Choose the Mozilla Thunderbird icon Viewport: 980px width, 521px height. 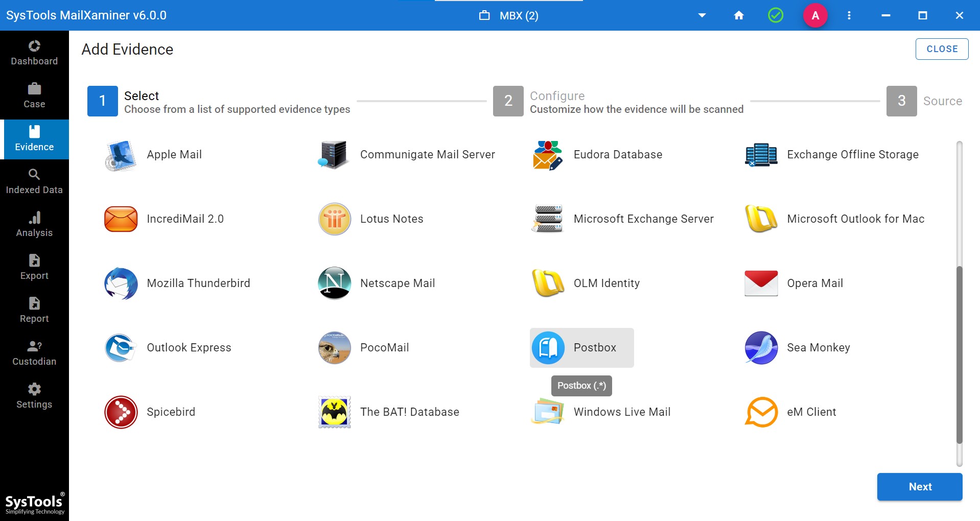click(x=121, y=283)
